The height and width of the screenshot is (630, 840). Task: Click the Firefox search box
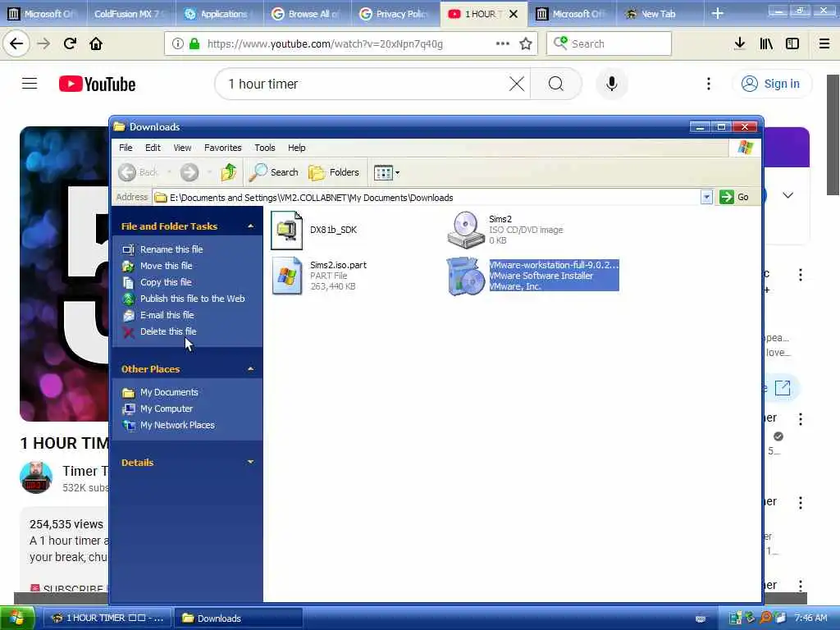click(x=609, y=43)
